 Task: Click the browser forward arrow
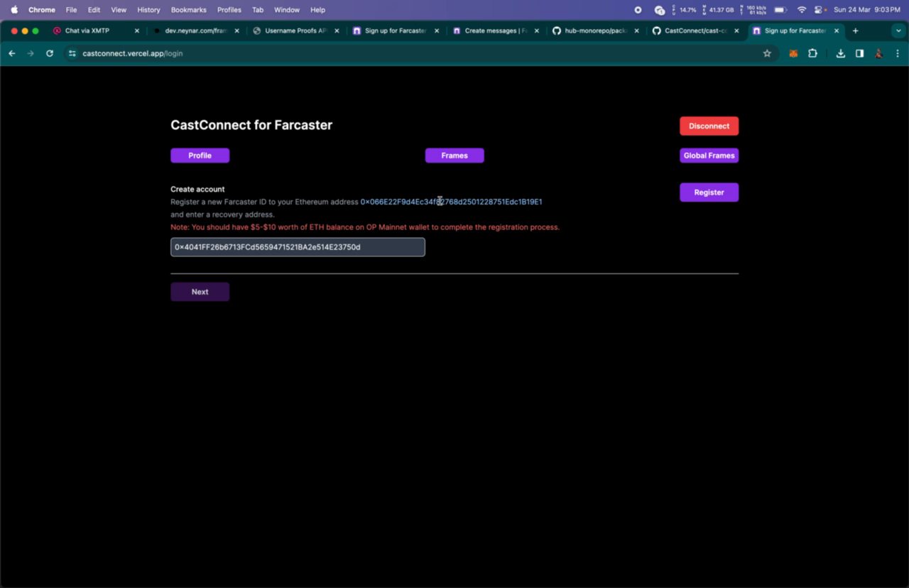pyautogui.click(x=31, y=53)
